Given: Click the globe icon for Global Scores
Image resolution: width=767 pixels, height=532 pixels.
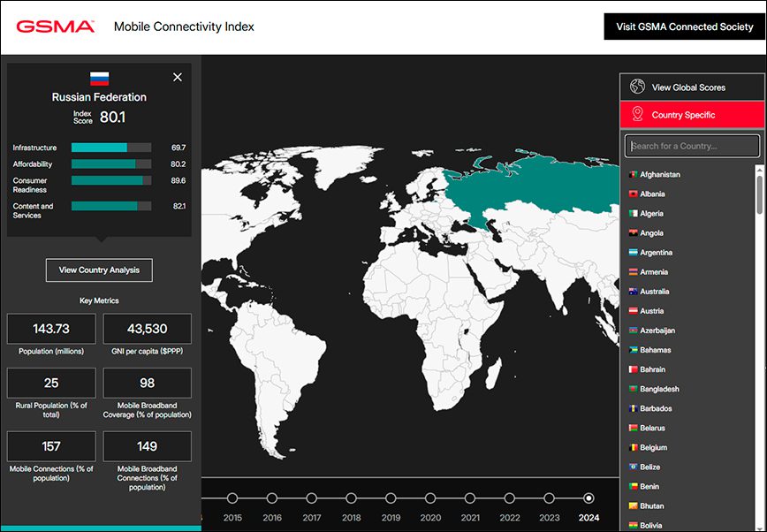Looking at the screenshot, I should [x=637, y=87].
